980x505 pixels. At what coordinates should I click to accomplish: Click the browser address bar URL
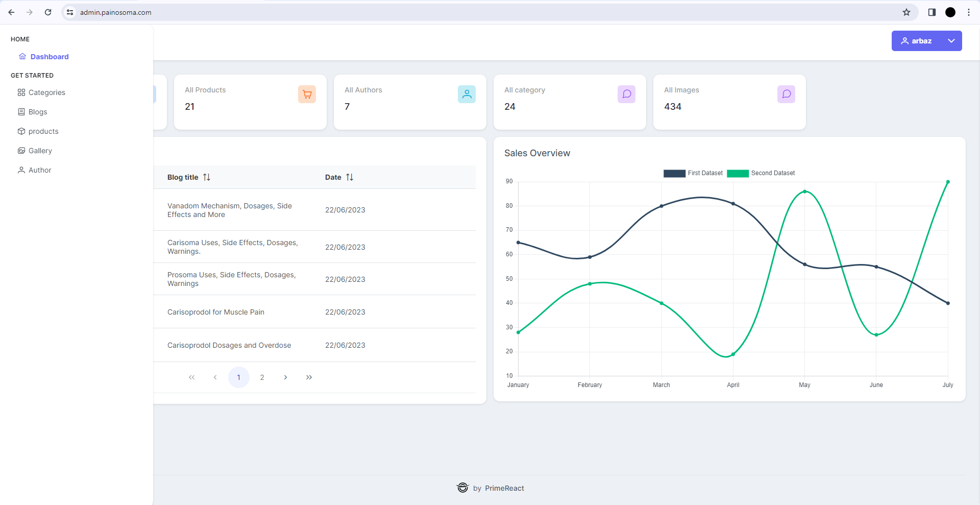pyautogui.click(x=115, y=12)
